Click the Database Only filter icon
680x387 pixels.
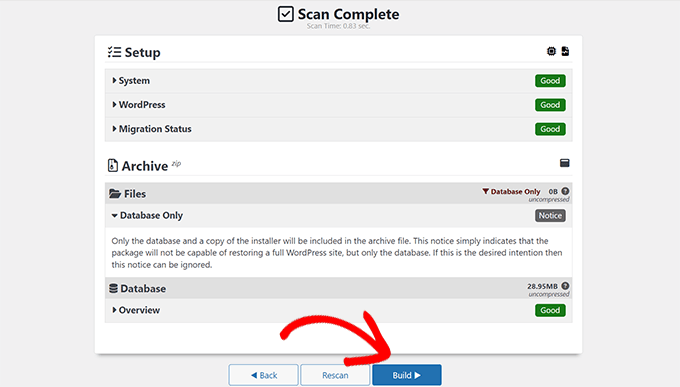point(486,191)
